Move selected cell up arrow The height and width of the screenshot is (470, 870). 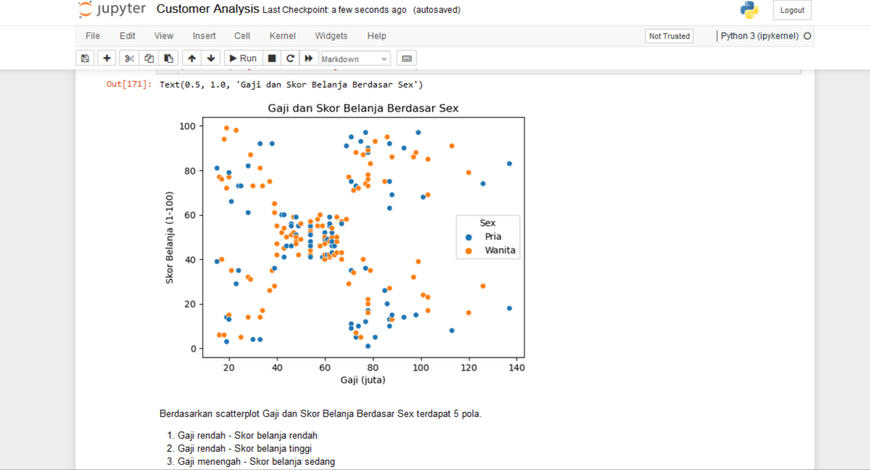point(192,59)
